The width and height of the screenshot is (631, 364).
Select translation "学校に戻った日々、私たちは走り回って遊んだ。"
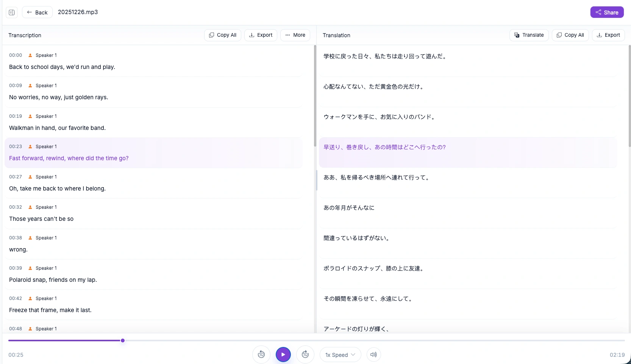tap(386, 56)
